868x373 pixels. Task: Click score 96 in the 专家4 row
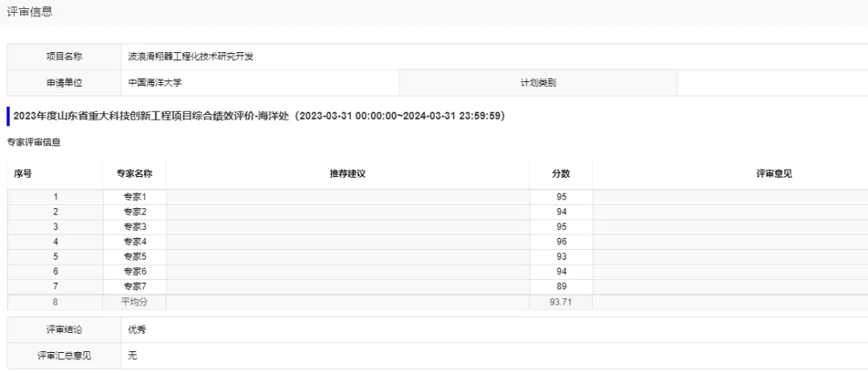click(x=560, y=242)
